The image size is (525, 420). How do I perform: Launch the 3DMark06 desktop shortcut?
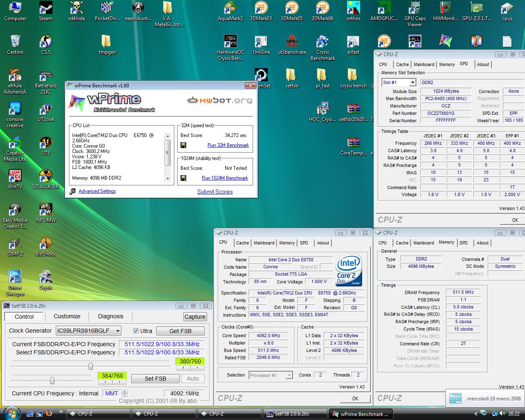[x=322, y=11]
